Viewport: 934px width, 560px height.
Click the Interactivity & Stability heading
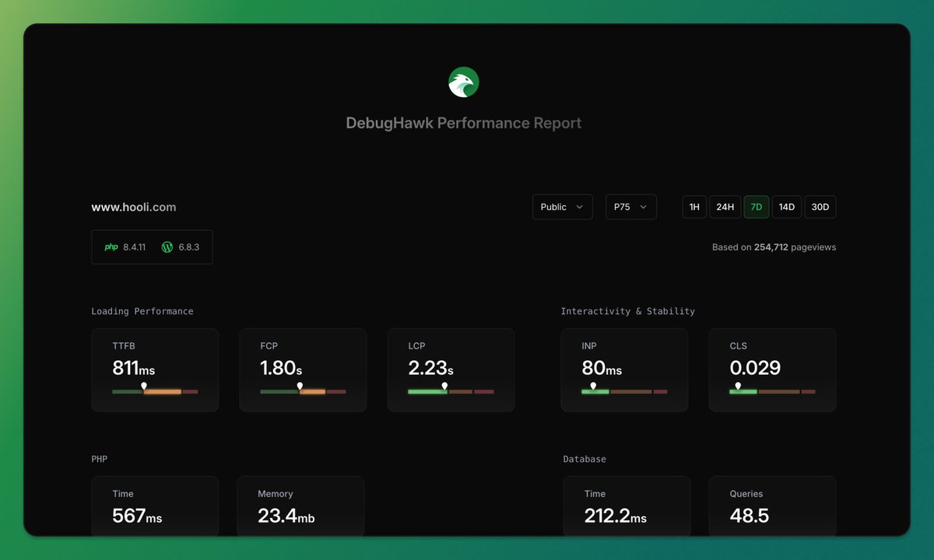[x=628, y=311]
